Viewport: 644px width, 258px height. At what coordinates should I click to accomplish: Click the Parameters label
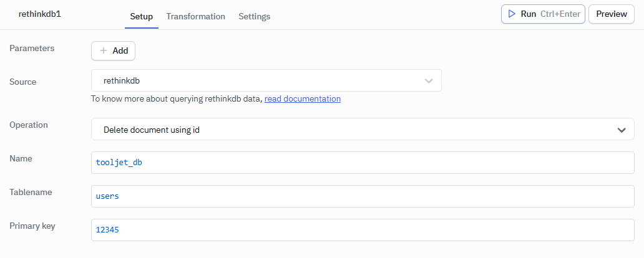tap(32, 48)
